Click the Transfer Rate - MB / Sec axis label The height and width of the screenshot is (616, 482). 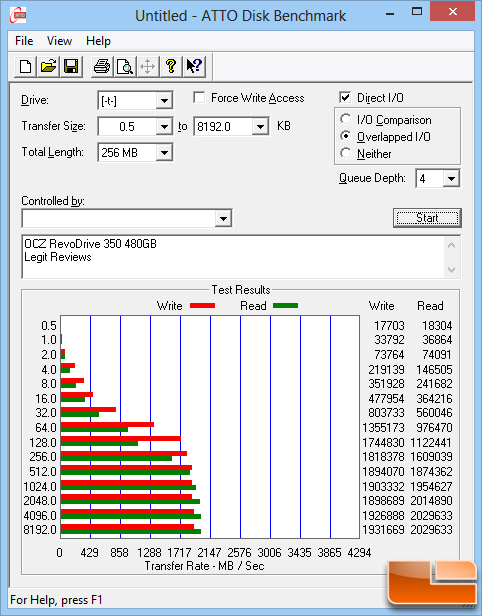click(204, 566)
